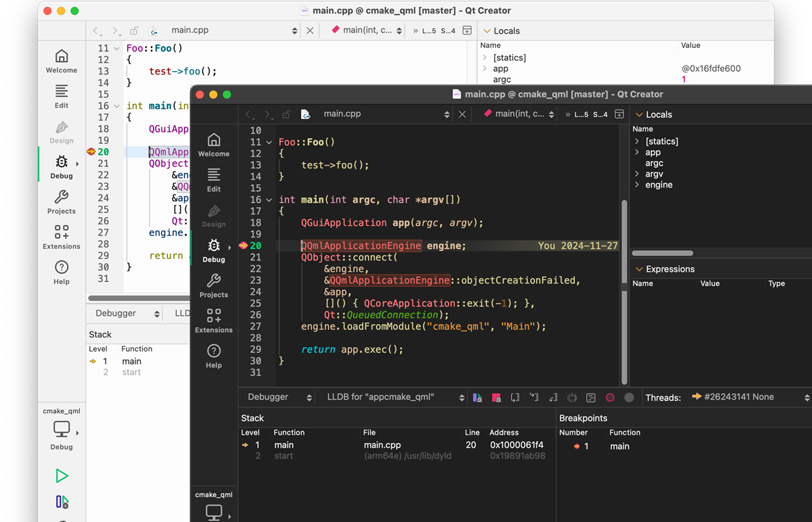Select the Threads entry #26243141 None
812x522 pixels.
tap(738, 398)
